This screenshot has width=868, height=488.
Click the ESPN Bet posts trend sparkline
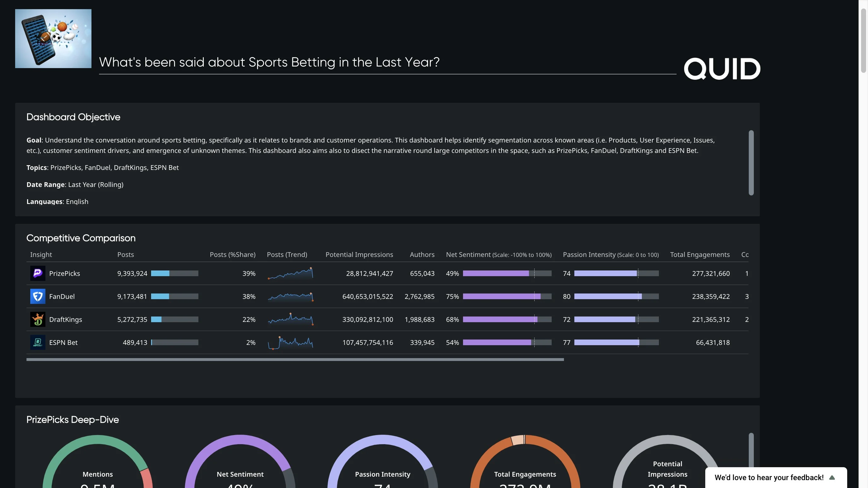click(x=290, y=342)
